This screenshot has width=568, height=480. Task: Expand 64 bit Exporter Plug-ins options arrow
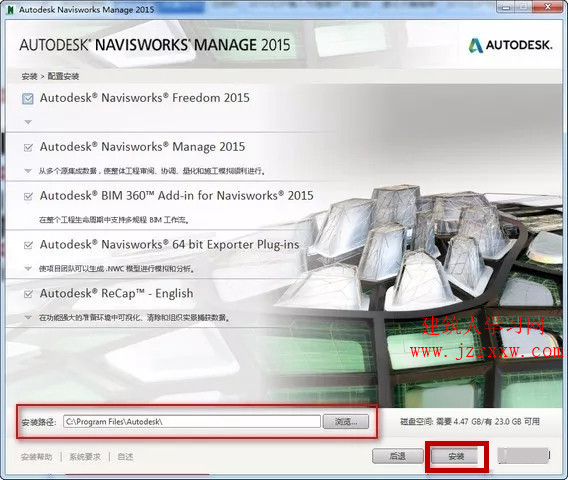tap(28, 268)
